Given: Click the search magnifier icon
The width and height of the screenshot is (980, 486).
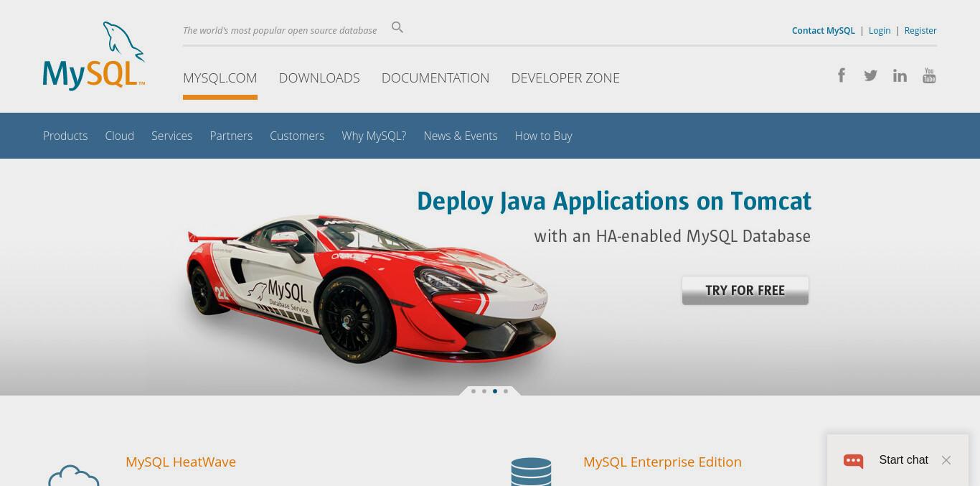Looking at the screenshot, I should [397, 27].
